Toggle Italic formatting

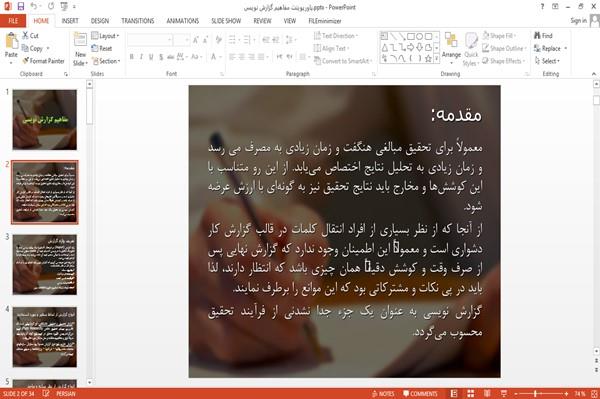(x=141, y=57)
